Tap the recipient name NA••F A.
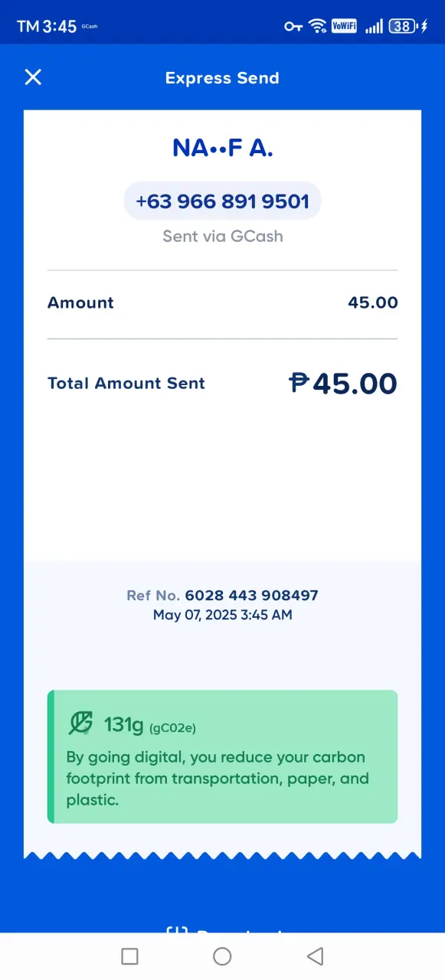Viewport: 445px width, 980px height. [223, 147]
